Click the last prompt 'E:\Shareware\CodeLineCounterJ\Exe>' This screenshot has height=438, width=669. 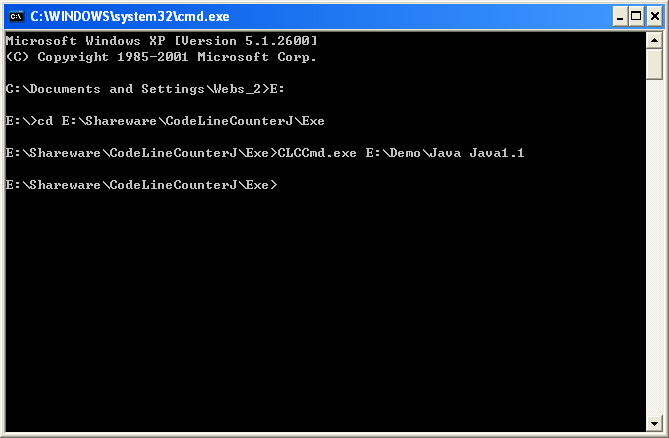[x=142, y=185]
